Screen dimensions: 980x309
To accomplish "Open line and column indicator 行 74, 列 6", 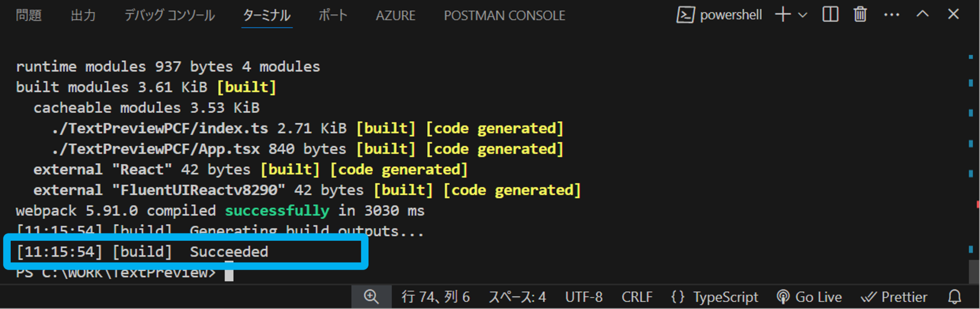I will point(435,297).
